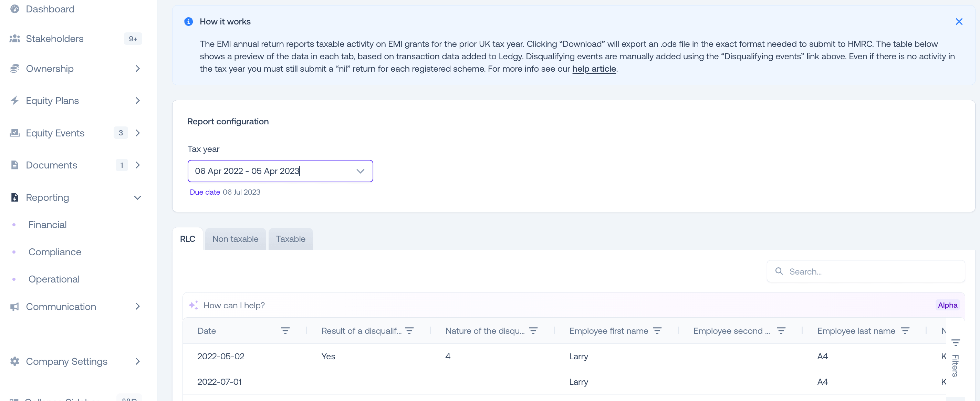This screenshot has width=980, height=401.
Task: Select the Equity Plans lightning icon
Action: (15, 101)
